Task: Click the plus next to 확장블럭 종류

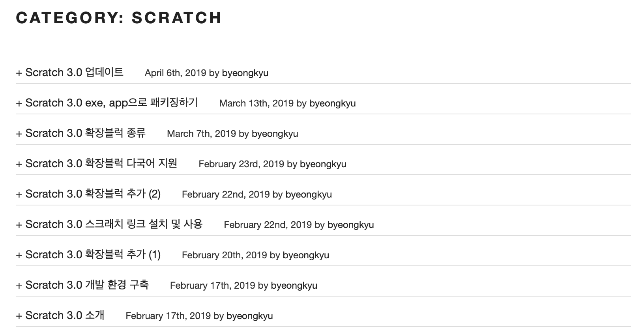Action: click(19, 134)
